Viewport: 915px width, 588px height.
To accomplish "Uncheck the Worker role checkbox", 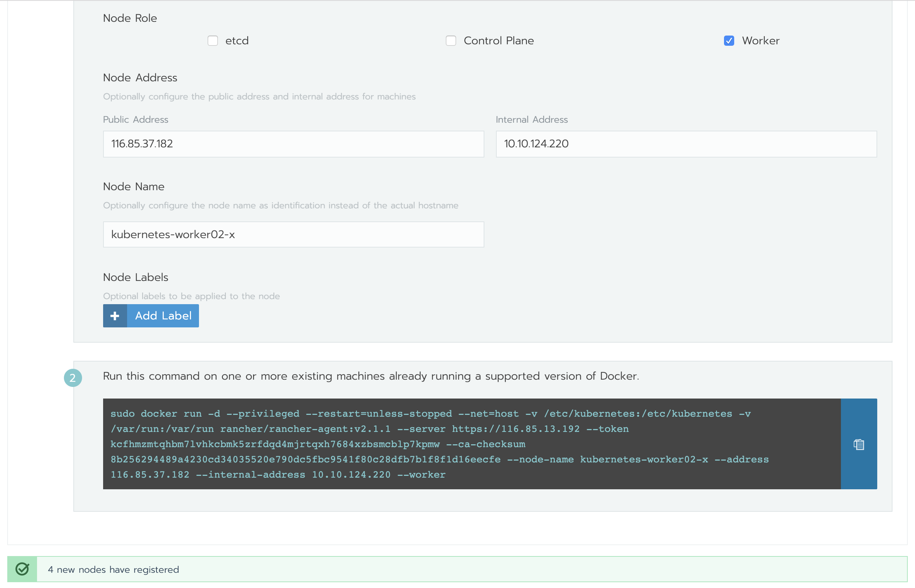I will point(729,41).
